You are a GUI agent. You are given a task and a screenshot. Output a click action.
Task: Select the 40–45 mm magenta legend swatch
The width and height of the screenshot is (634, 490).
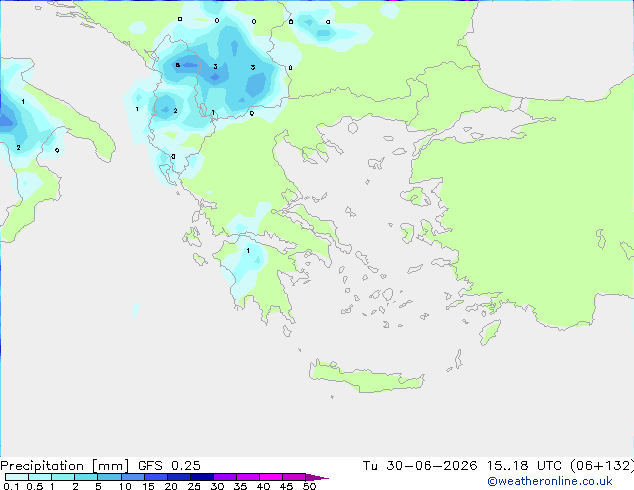click(x=271, y=477)
